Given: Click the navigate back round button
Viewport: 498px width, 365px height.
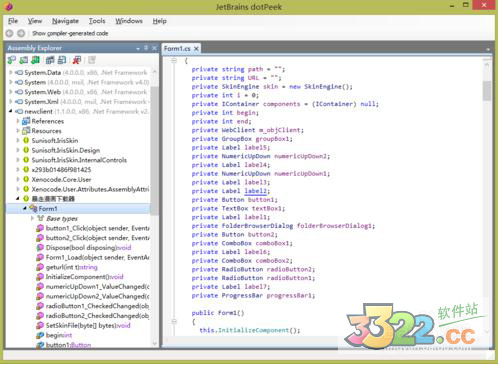Looking at the screenshot, I should pyautogui.click(x=9, y=33).
